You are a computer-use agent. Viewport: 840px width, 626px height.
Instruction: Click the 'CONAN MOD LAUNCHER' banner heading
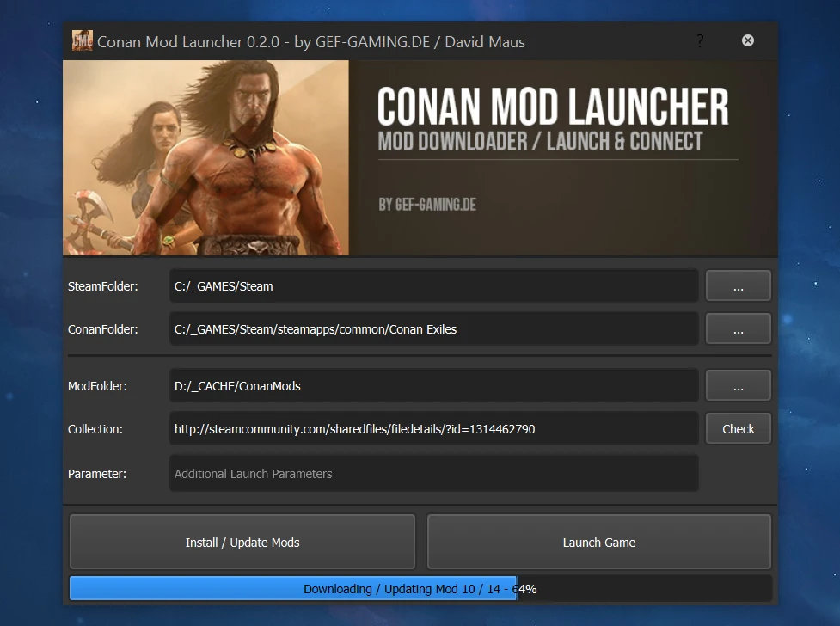tap(553, 107)
